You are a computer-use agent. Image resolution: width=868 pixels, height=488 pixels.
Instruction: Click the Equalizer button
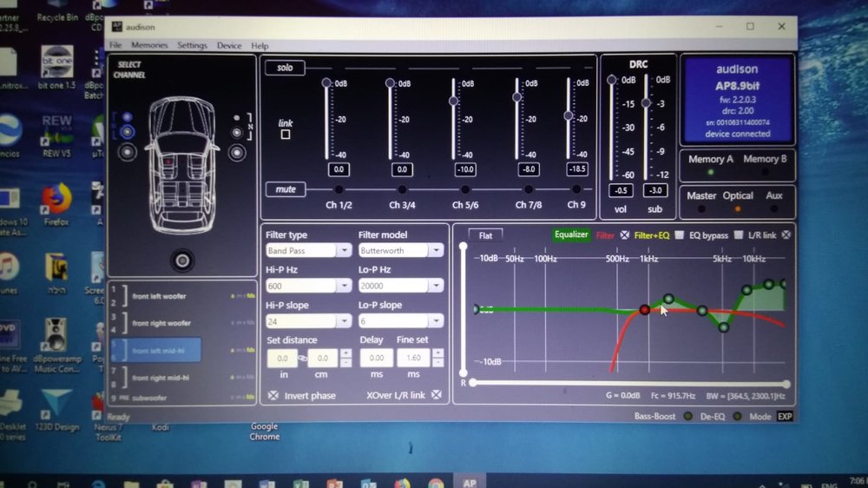pyautogui.click(x=571, y=234)
